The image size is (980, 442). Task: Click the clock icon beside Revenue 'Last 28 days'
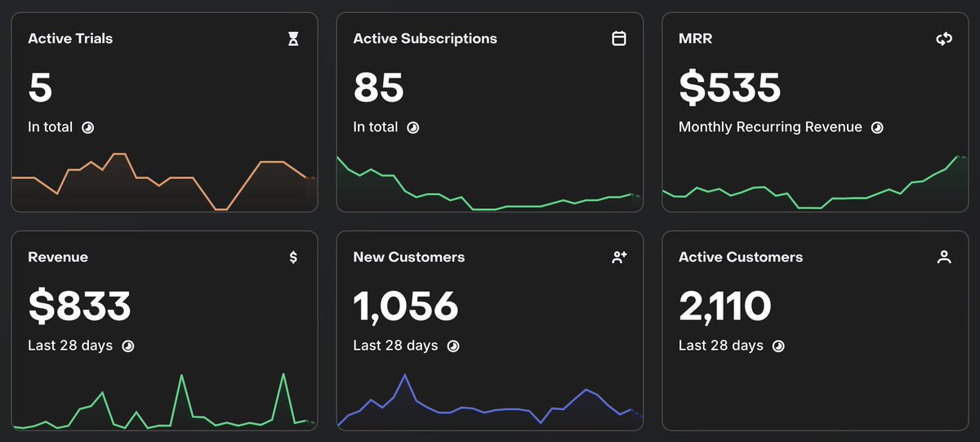pyautogui.click(x=128, y=346)
